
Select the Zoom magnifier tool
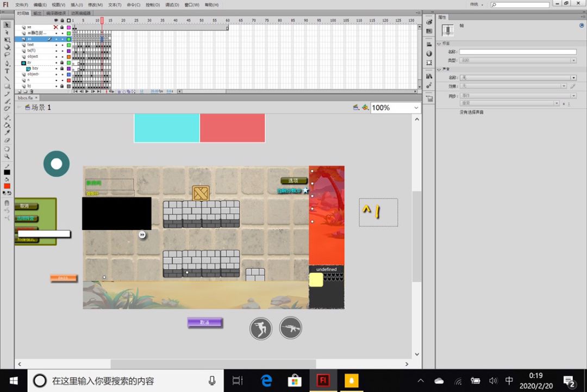[7, 156]
